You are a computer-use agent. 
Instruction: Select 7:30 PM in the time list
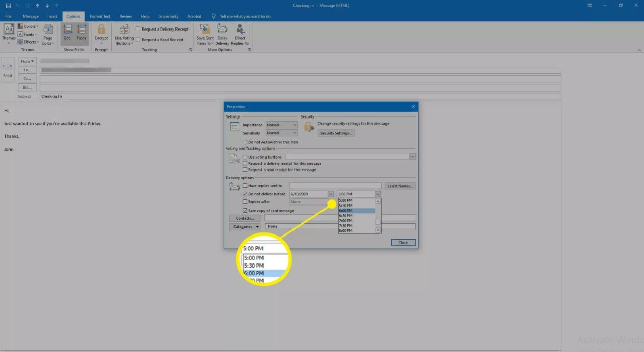[357, 226]
